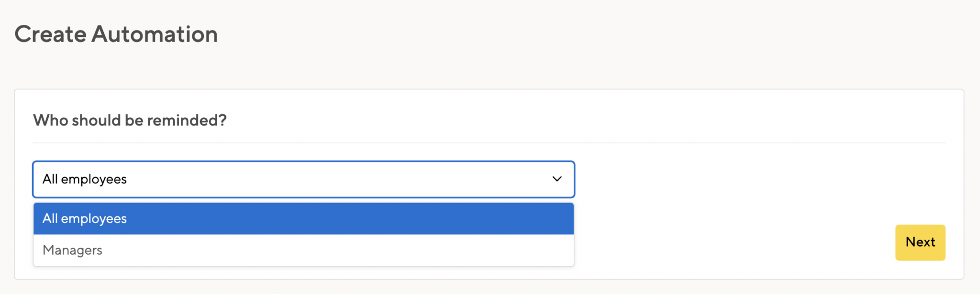
Task: Click the dropdown chevron arrow icon
Action: click(557, 179)
